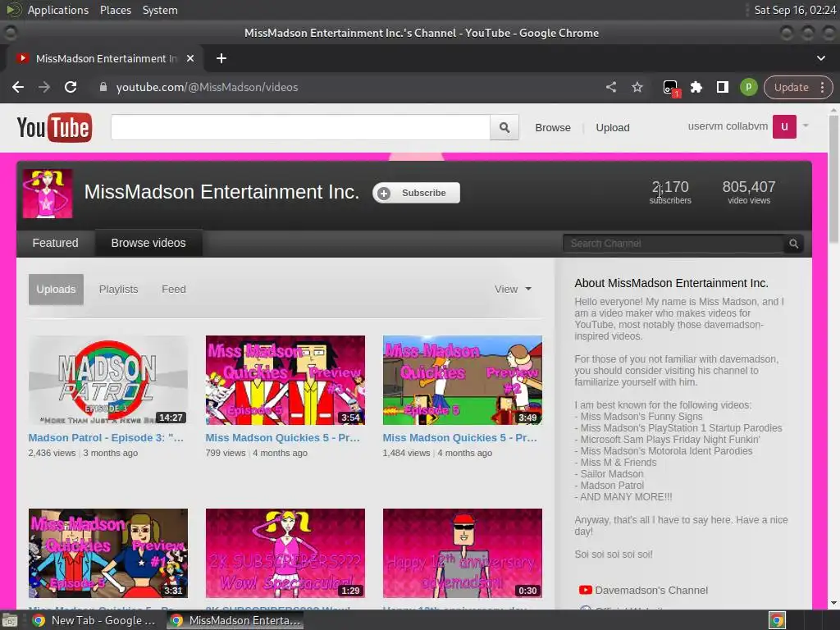The width and height of the screenshot is (840, 630).
Task: Click the MissMadson Enterta... taskbar item
Action: (235, 620)
